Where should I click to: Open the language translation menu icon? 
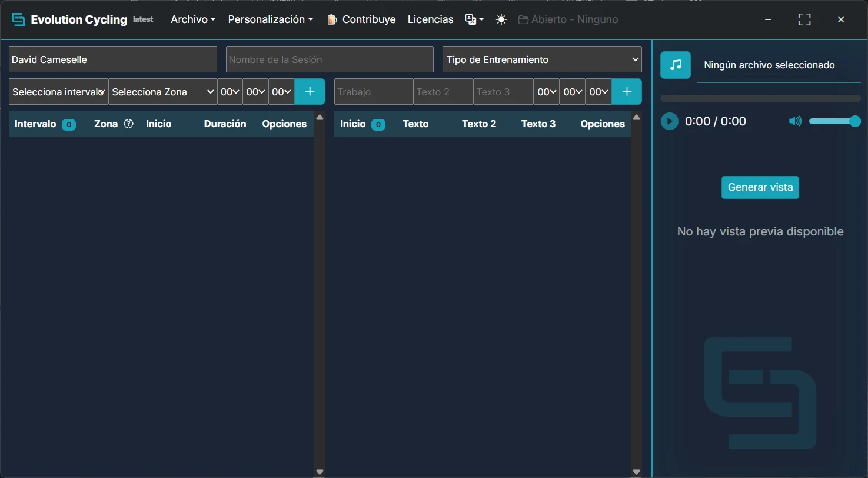pyautogui.click(x=474, y=19)
